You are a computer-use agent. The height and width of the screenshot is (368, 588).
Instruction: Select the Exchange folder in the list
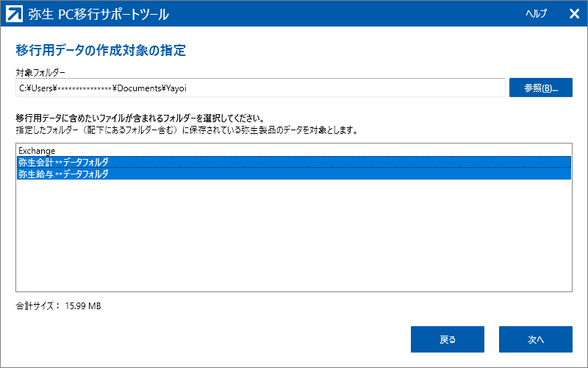pyautogui.click(x=37, y=150)
